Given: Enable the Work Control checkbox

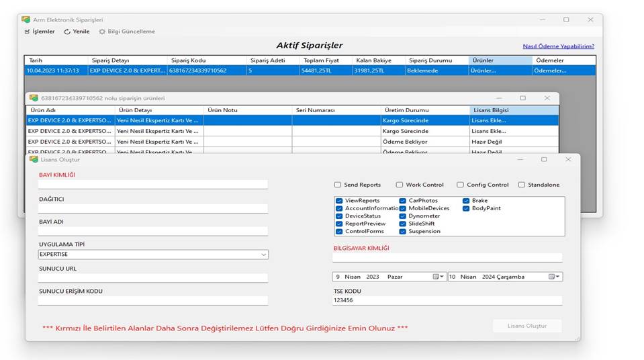Looking at the screenshot, I should [x=400, y=185].
